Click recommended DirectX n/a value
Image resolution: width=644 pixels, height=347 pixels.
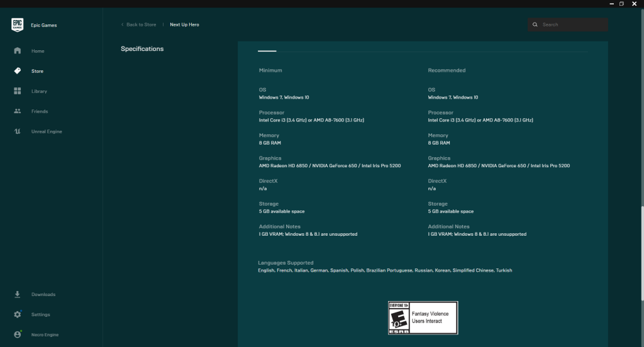431,189
